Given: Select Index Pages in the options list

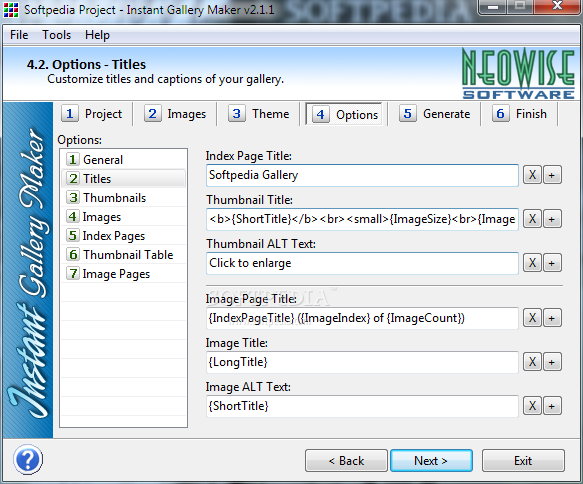Looking at the screenshot, I should [123, 236].
